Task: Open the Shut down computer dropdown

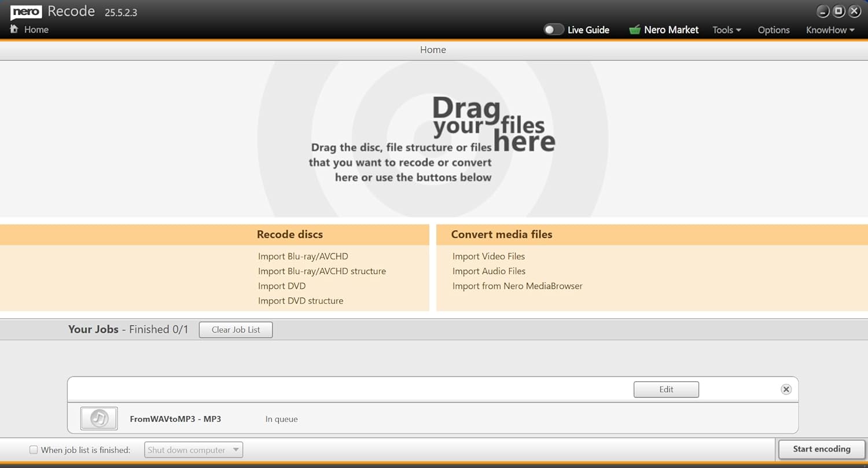Action: (193, 449)
